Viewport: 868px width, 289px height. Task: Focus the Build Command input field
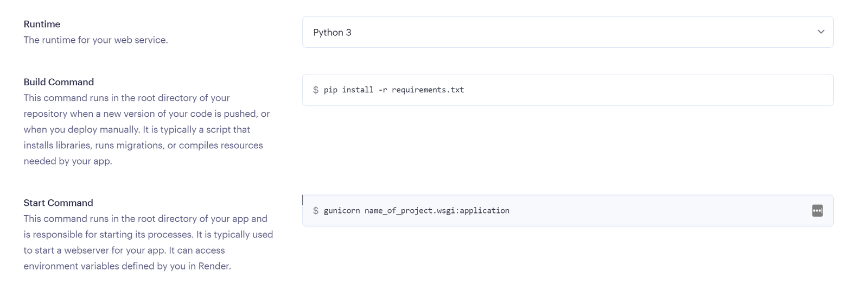(597, 90)
